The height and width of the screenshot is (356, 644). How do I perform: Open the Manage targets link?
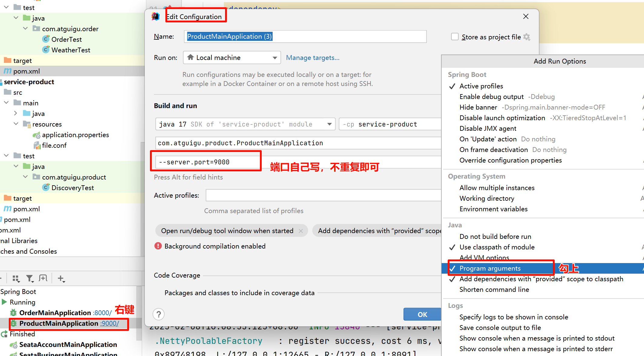point(313,58)
